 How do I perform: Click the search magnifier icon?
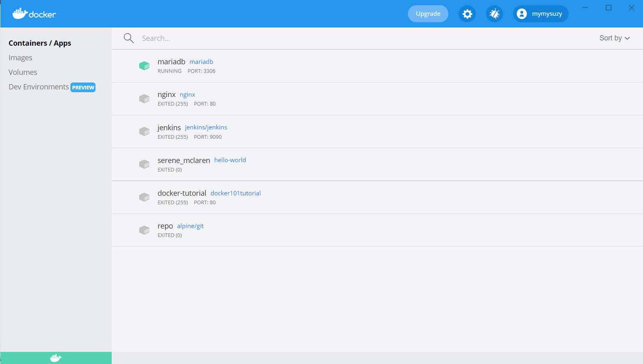point(129,38)
